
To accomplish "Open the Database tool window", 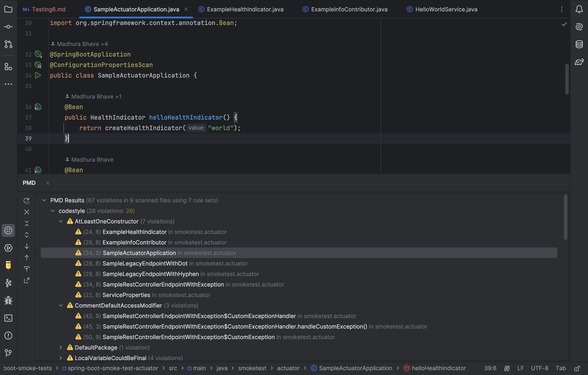I will point(579,44).
